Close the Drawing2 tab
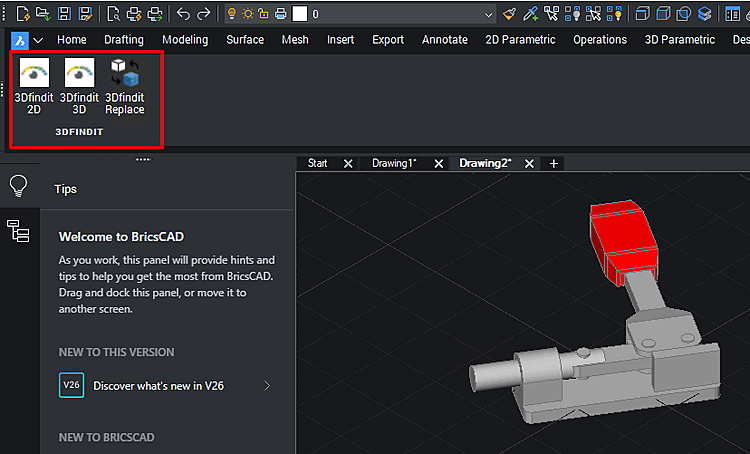This screenshot has width=750, height=454. coord(529,164)
